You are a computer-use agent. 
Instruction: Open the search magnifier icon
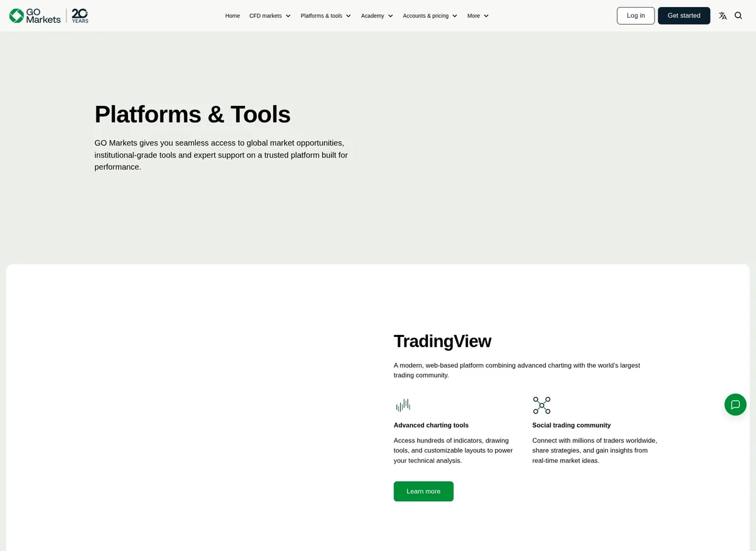click(738, 16)
